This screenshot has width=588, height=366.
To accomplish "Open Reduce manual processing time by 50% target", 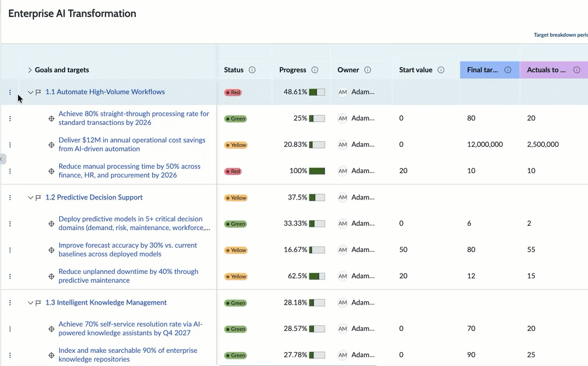I will click(129, 170).
